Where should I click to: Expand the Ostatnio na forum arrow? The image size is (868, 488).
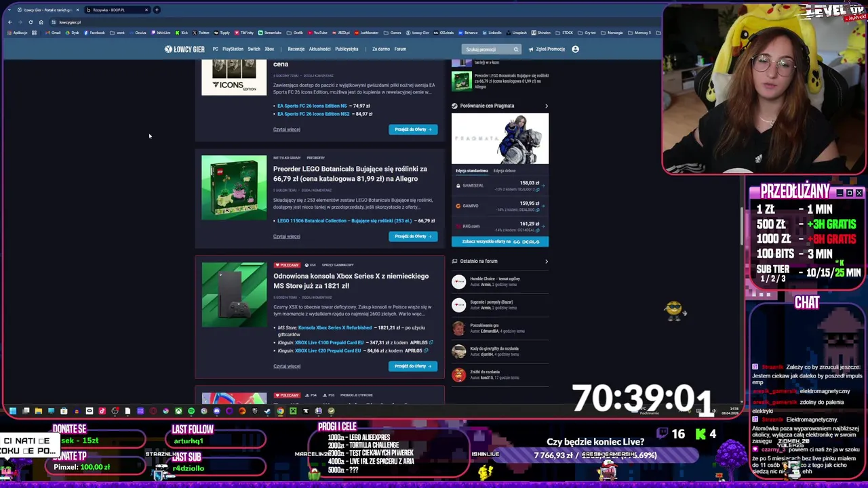coord(547,261)
